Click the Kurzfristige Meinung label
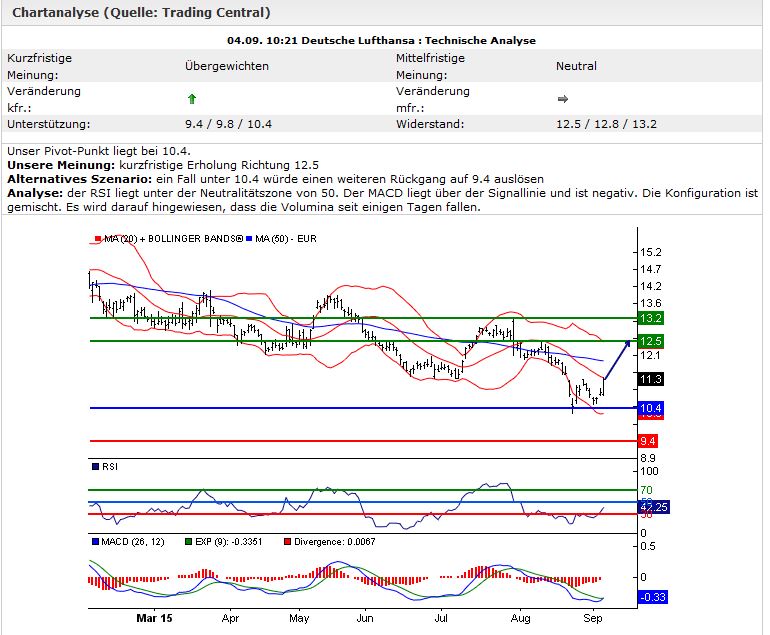The height and width of the screenshot is (635, 770). click(39, 66)
